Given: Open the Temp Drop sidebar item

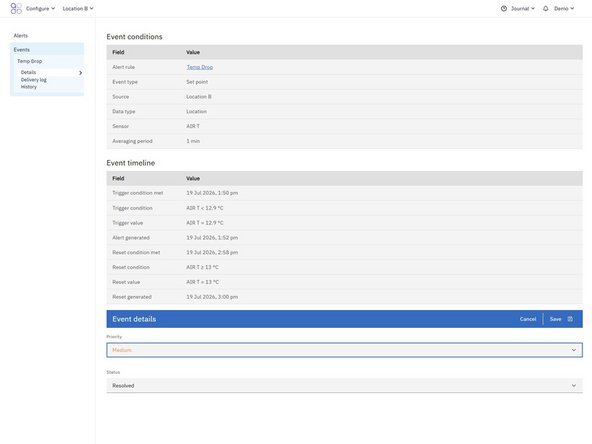Looking at the screenshot, I should (29, 61).
